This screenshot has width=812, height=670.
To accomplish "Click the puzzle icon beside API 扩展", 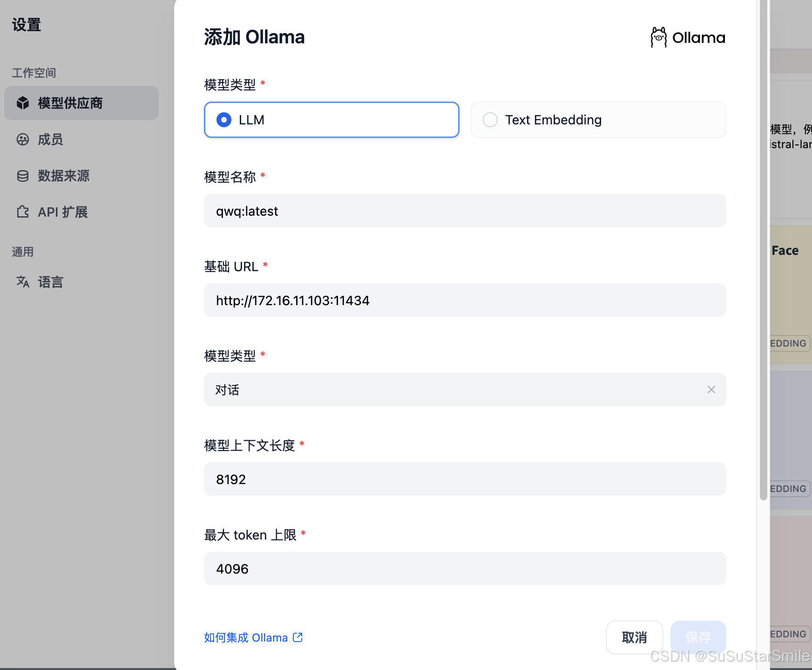I will coord(23,212).
